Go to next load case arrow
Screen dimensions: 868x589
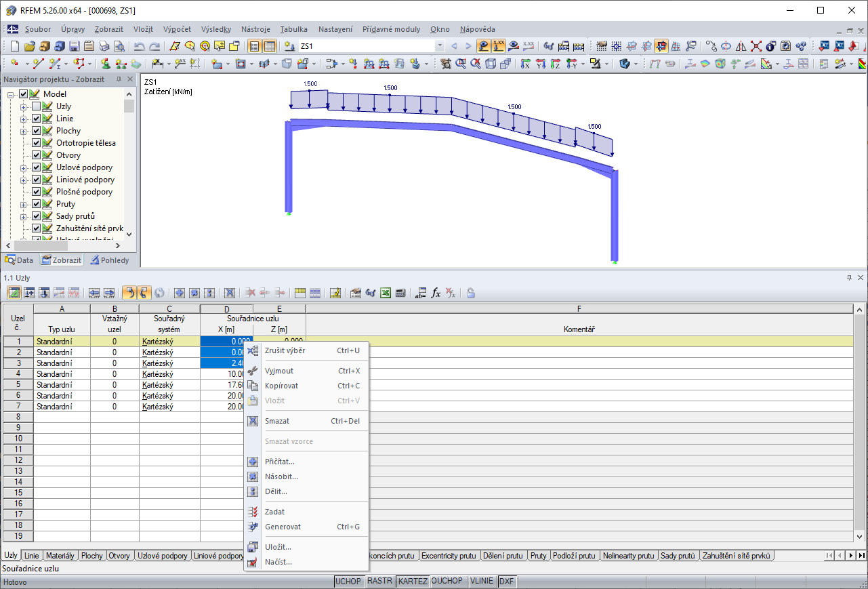[x=468, y=46]
